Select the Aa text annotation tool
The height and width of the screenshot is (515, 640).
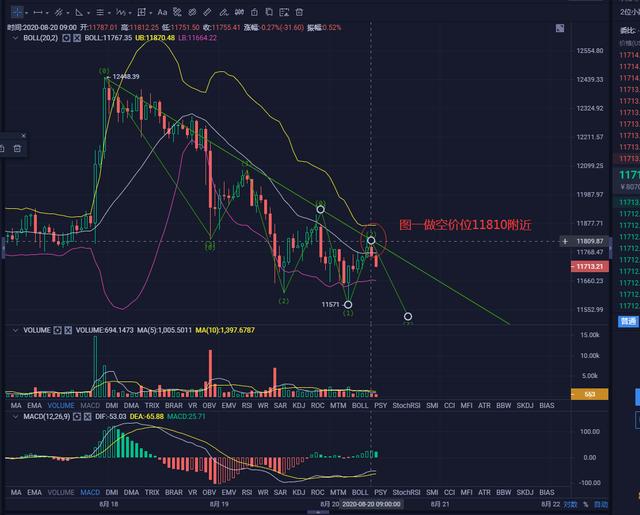(x=162, y=12)
